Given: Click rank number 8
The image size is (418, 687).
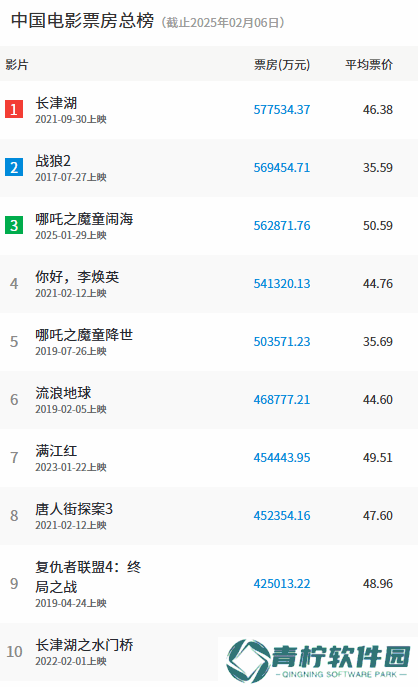Looking at the screenshot, I should click(14, 516).
